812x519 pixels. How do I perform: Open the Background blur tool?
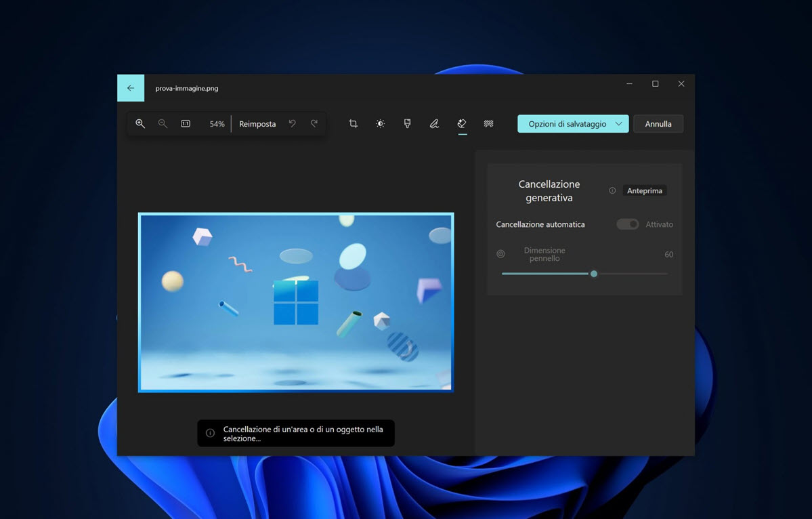tap(488, 124)
